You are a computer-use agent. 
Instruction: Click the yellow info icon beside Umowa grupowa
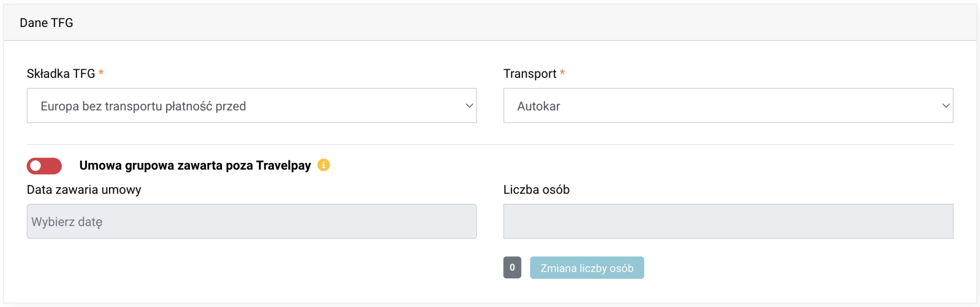[x=323, y=165]
